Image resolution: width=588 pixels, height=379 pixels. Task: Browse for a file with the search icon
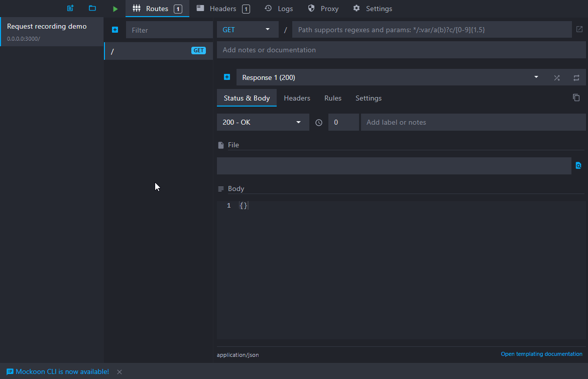[578, 165]
